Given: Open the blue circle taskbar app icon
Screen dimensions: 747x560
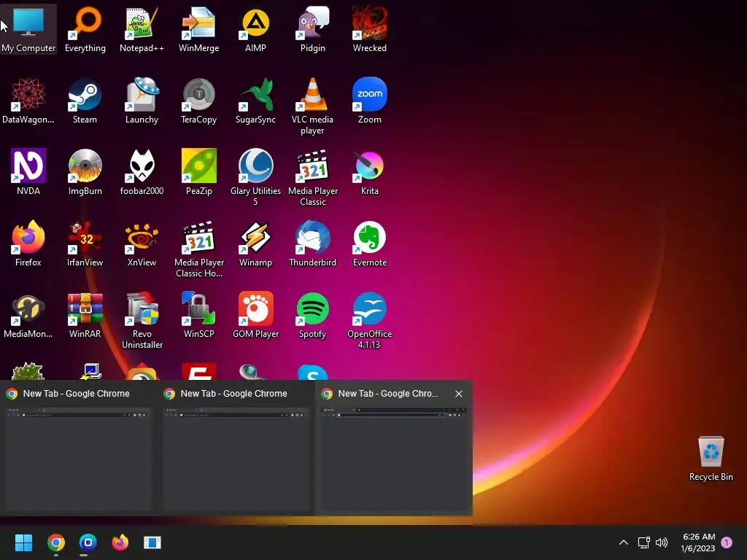Looking at the screenshot, I should click(x=88, y=542).
